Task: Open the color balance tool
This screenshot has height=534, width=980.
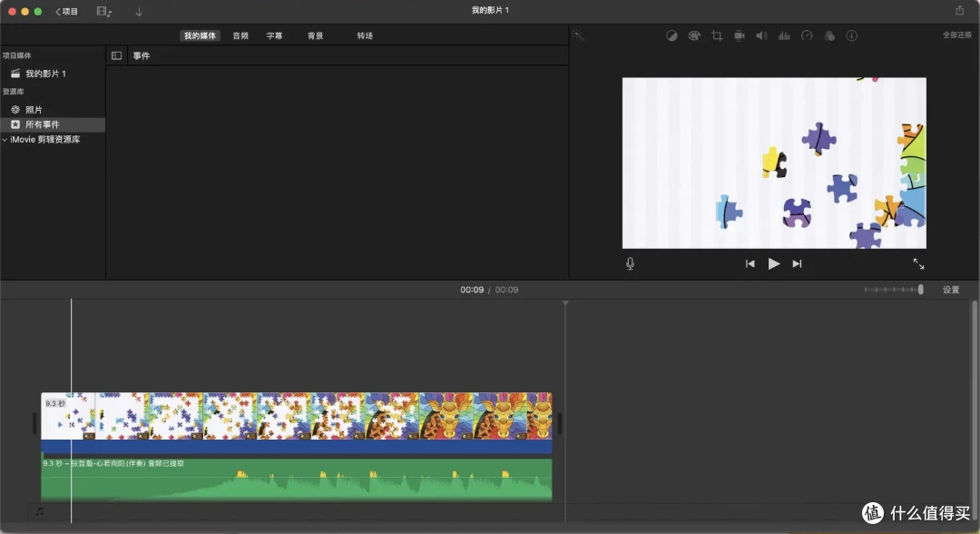Action: click(x=671, y=35)
